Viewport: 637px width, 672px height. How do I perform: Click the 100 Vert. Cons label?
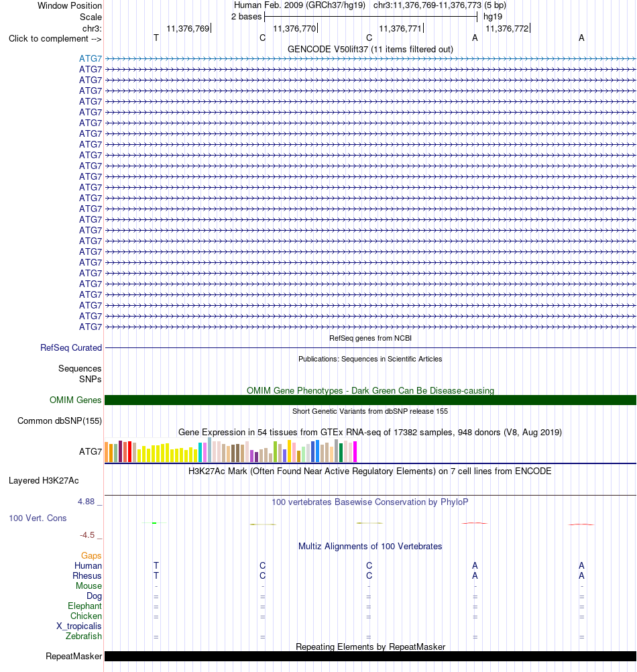click(38, 518)
